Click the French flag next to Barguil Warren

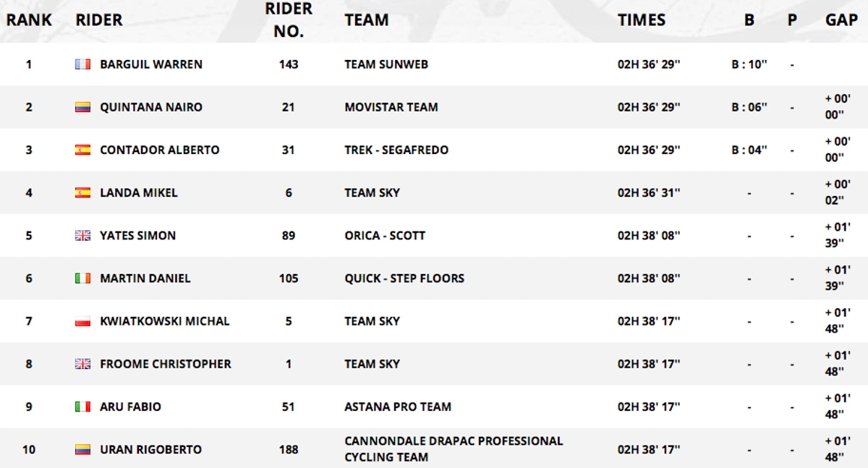pyautogui.click(x=82, y=64)
